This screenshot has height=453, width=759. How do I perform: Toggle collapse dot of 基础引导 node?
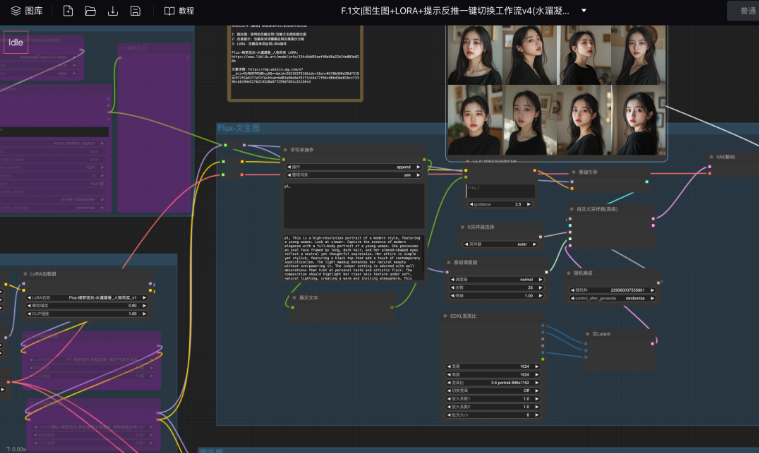coord(574,172)
